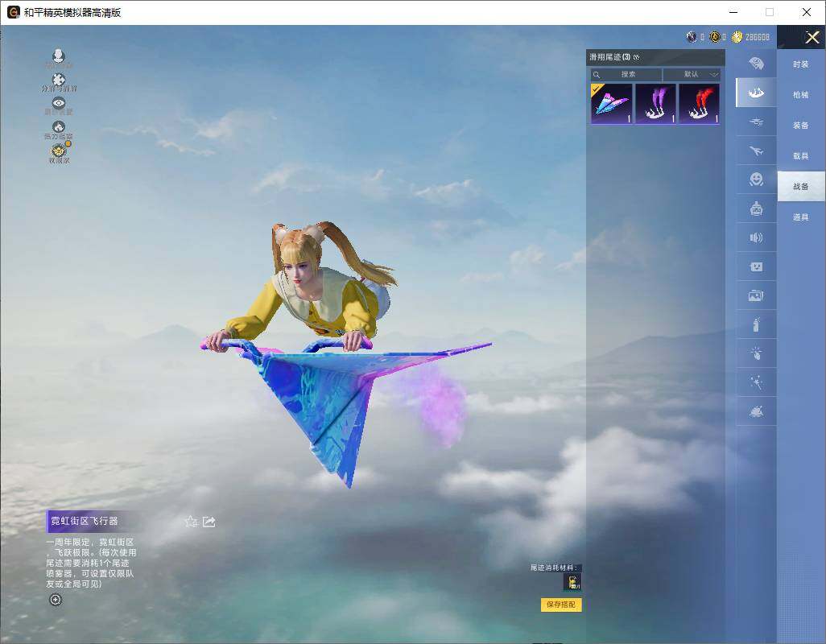
Task: Click the 保存搭配 save button
Action: pos(561,605)
